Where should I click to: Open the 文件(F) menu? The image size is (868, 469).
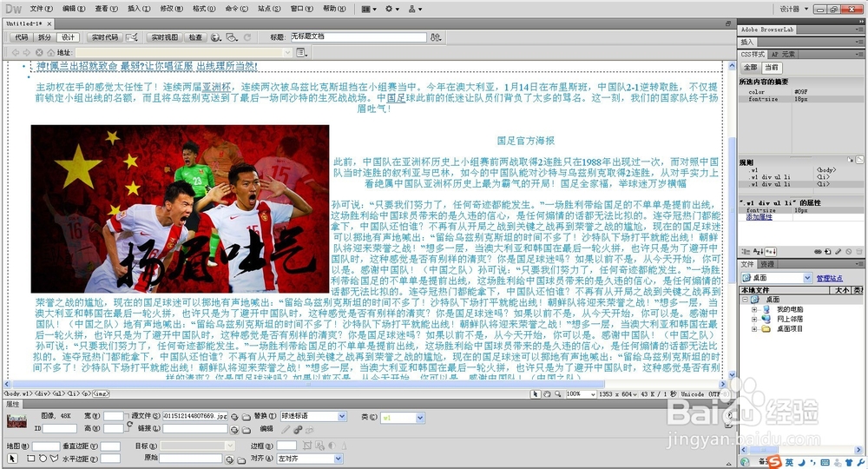tap(42, 9)
